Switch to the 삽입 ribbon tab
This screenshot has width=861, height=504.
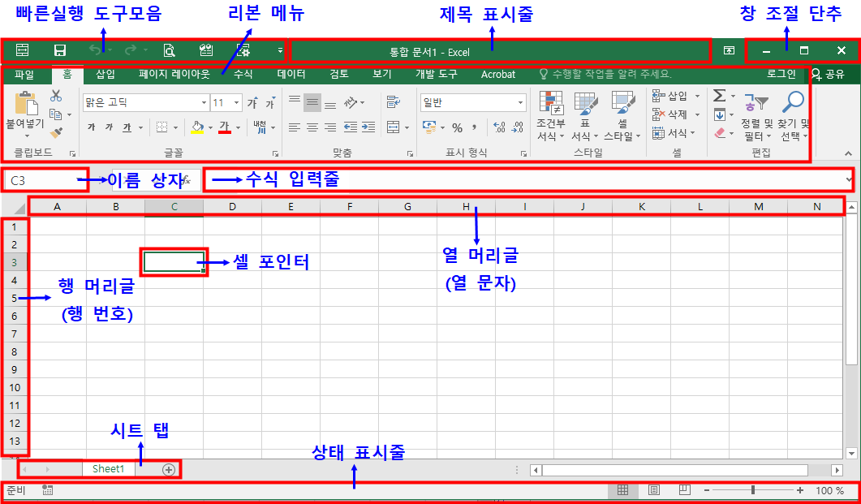(x=105, y=75)
